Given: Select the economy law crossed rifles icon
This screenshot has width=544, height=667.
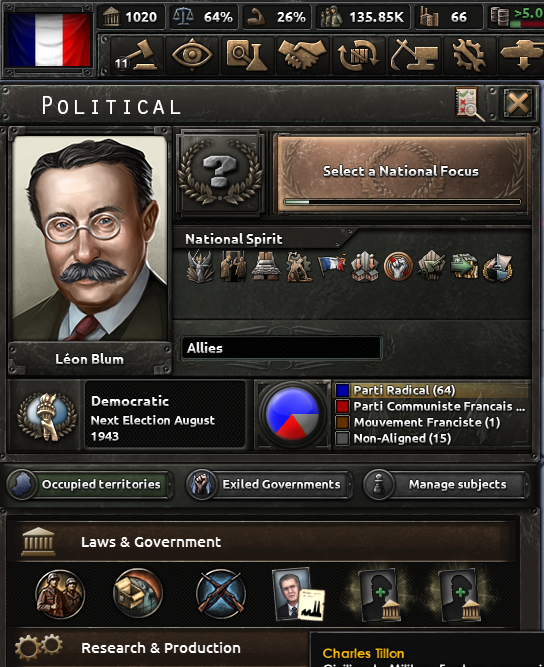Looking at the screenshot, I should (x=220, y=593).
